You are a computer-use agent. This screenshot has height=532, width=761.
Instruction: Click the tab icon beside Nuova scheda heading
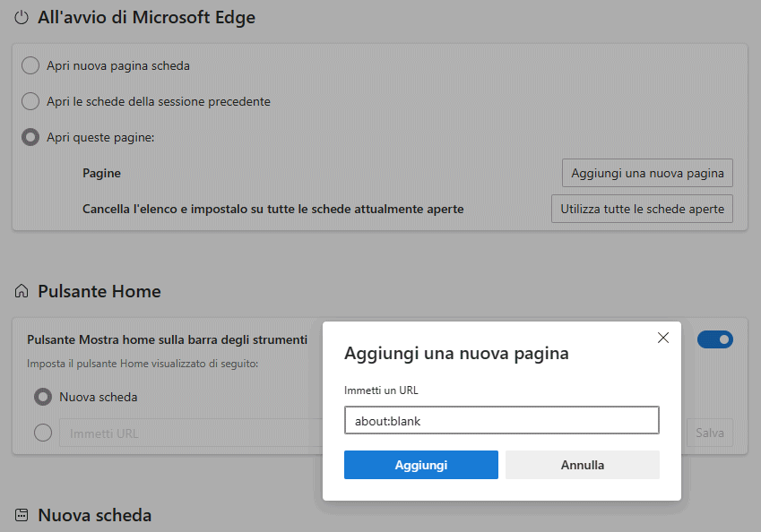pyautogui.click(x=22, y=515)
